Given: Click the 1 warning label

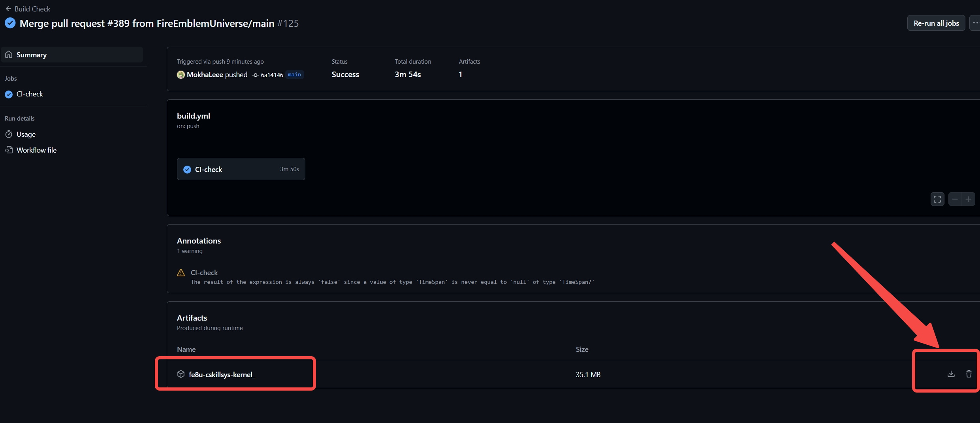Looking at the screenshot, I should point(190,251).
